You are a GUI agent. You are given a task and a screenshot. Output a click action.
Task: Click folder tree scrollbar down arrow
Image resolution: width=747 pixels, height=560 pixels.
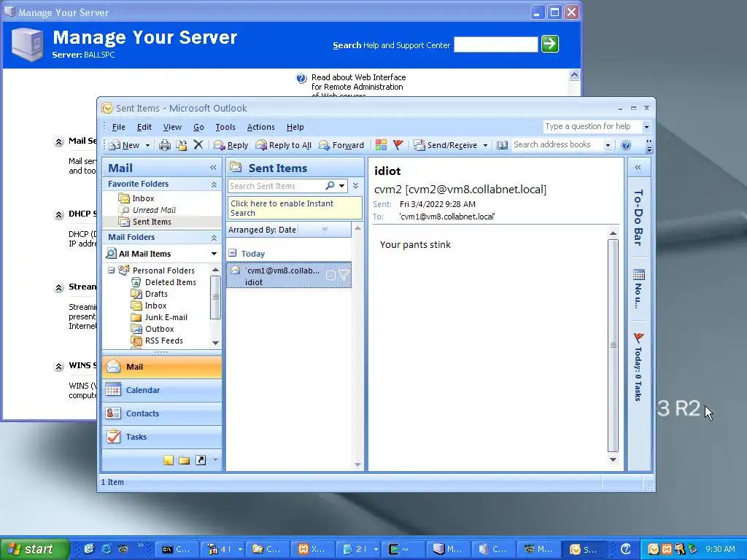[215, 343]
